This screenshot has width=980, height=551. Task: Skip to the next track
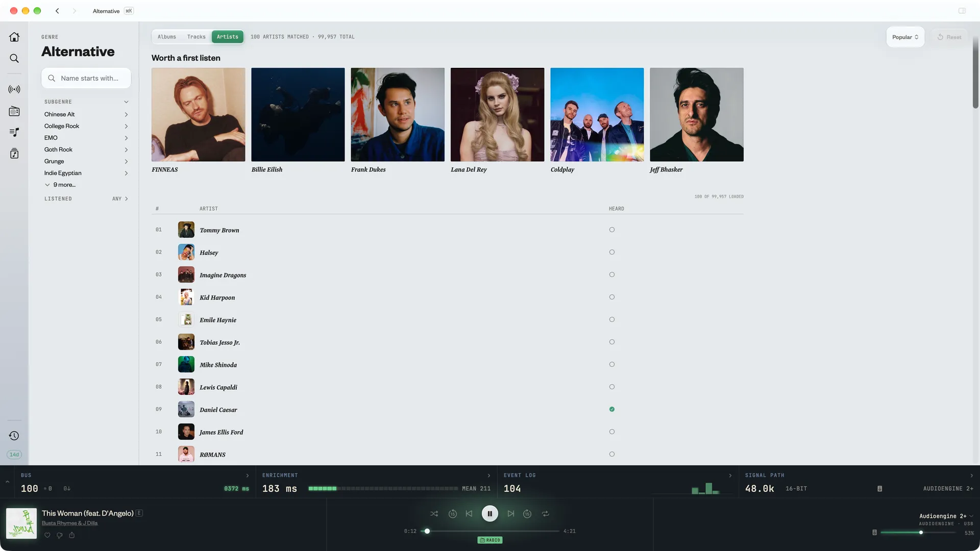tap(511, 514)
